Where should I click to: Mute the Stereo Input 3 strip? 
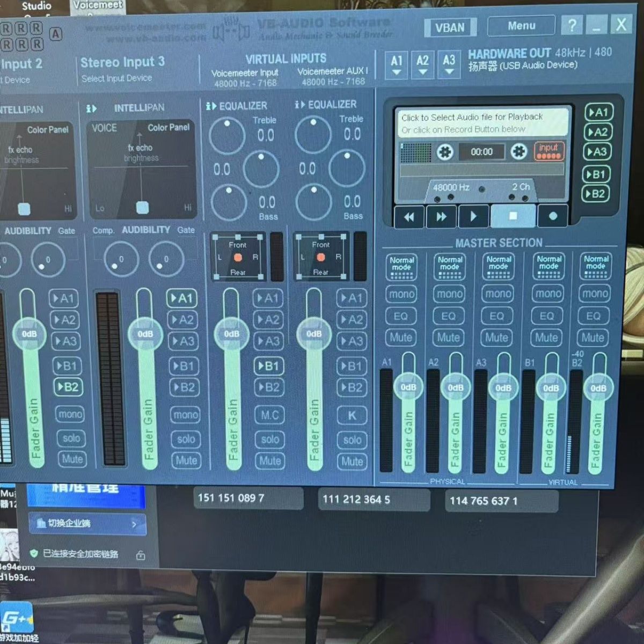click(186, 460)
